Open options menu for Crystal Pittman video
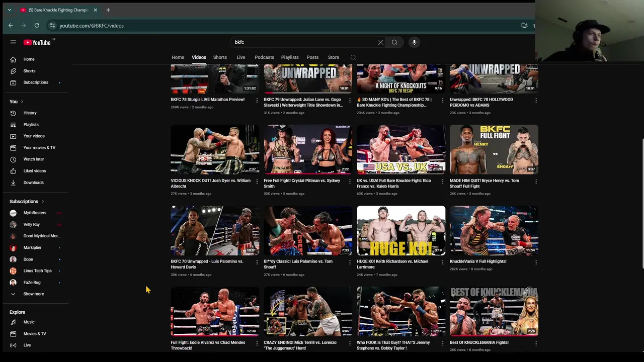The image size is (644, 362). click(350, 181)
